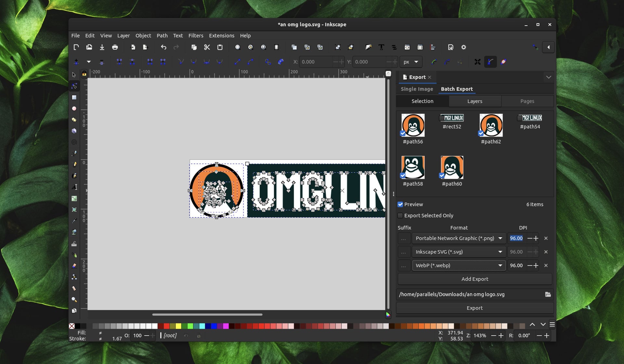The width and height of the screenshot is (624, 364).
Task: Select the 3D Box tool
Action: point(74,131)
